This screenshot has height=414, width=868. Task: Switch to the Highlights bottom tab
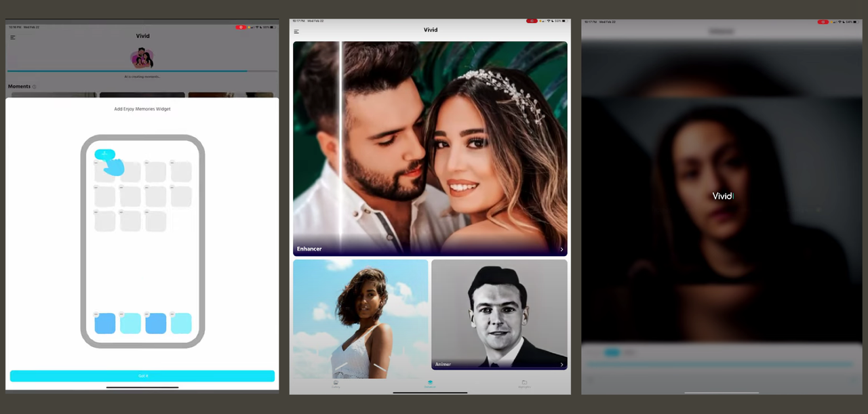click(524, 384)
